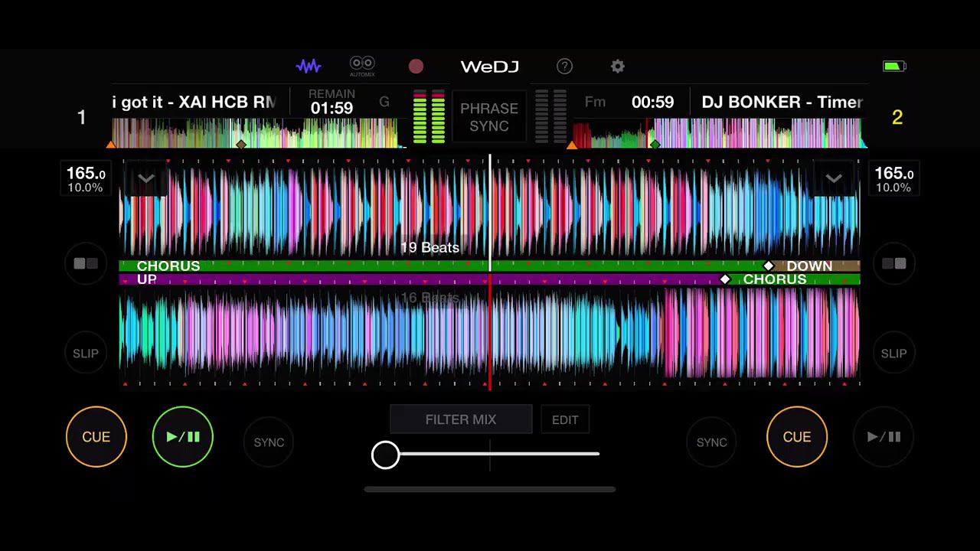
Task: Tap the crossfader knob
Action: [385, 455]
